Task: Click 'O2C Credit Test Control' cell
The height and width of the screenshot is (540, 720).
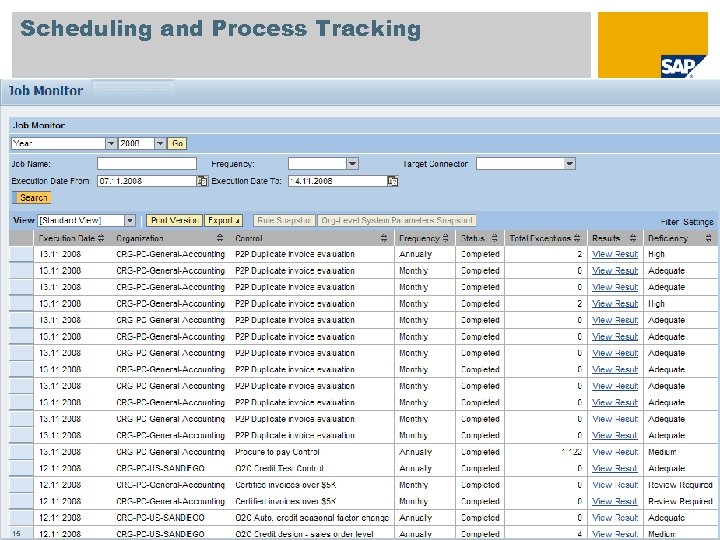Action: tap(279, 469)
